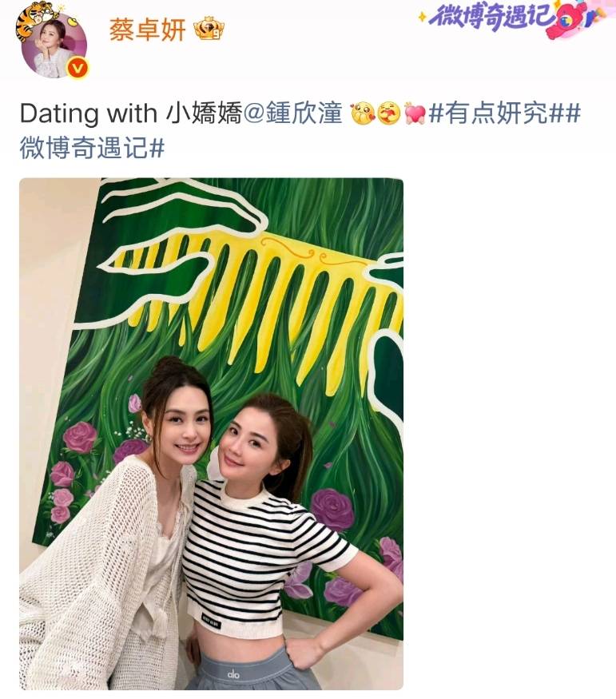
Task: Click the crying-with-hearts emoji in the post
Action: pyautogui.click(x=363, y=113)
